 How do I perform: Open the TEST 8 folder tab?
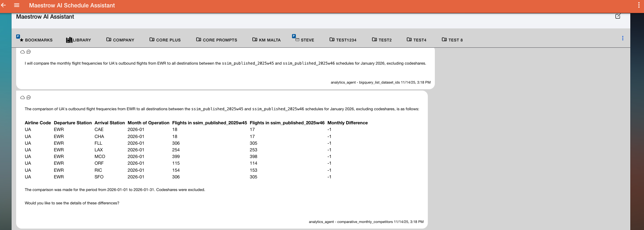(x=452, y=40)
